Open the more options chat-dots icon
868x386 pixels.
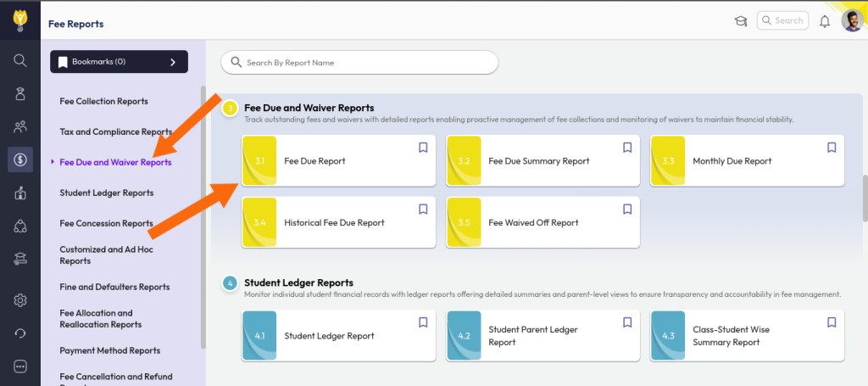[20, 366]
